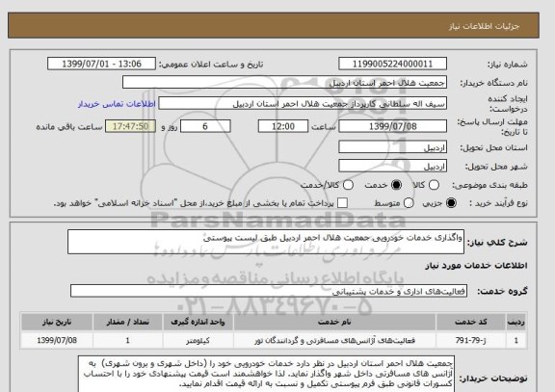This screenshot has height=392, width=555.
Task: Click the تاریخ نیاز column header
Action: (x=57, y=322)
